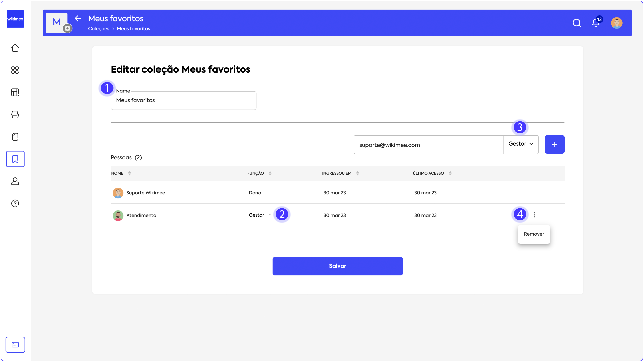Open the help question mark icon

point(15,203)
